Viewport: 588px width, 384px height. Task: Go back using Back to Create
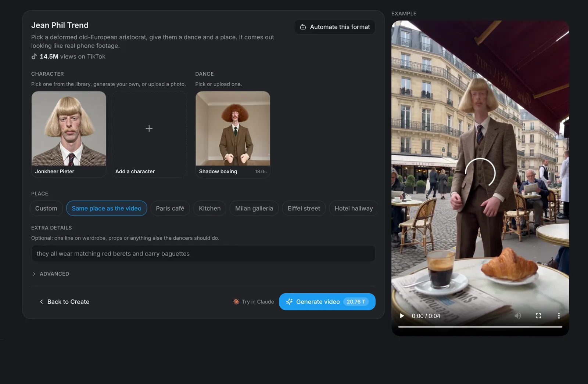(x=64, y=301)
